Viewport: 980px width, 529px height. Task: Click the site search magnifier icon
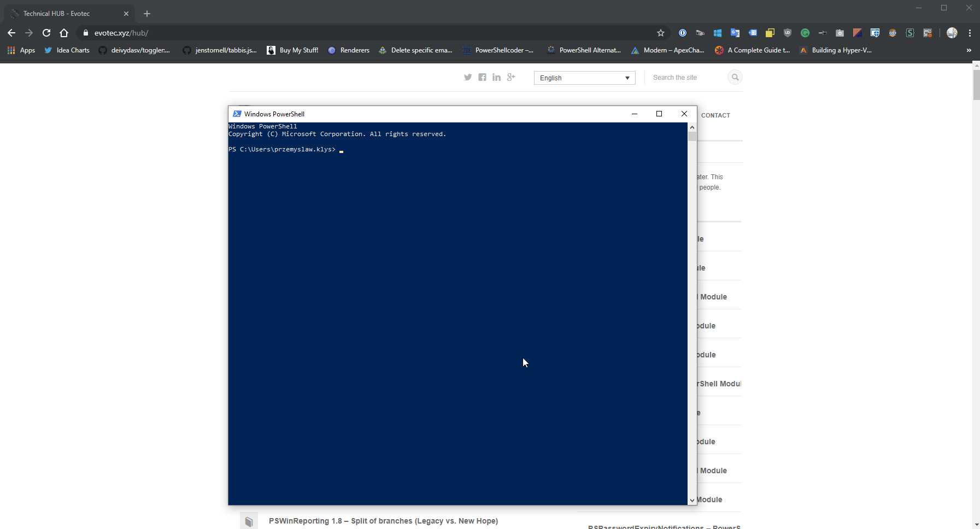click(x=735, y=77)
